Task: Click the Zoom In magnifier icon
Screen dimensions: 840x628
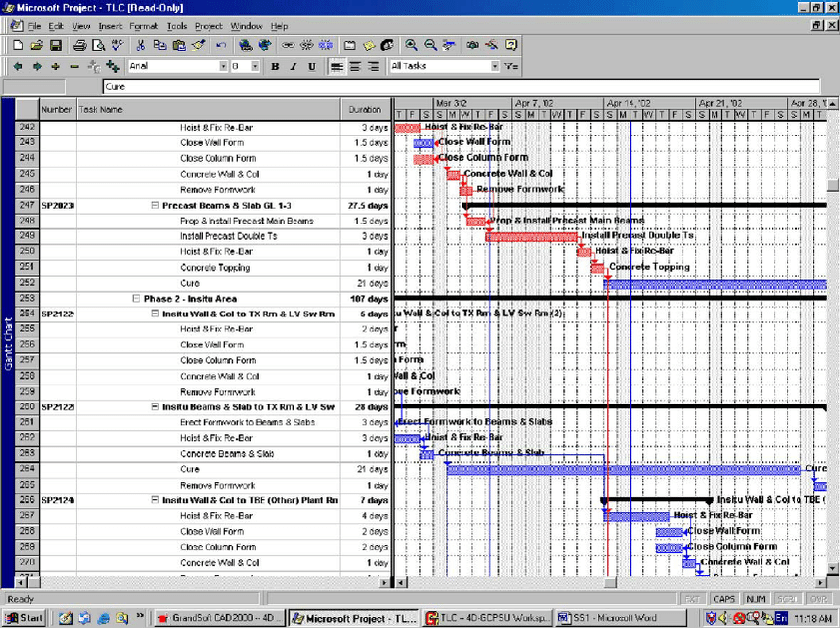Action: [x=411, y=45]
